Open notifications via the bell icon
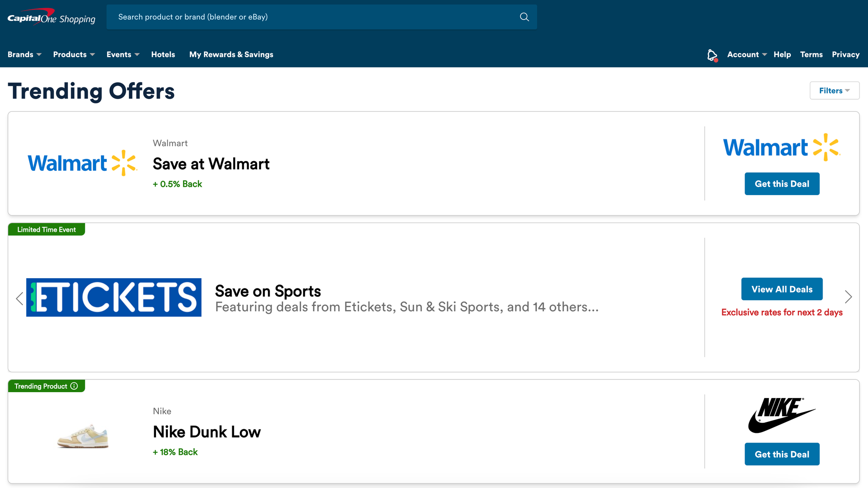Viewport: 868px width, 488px height. coord(711,54)
